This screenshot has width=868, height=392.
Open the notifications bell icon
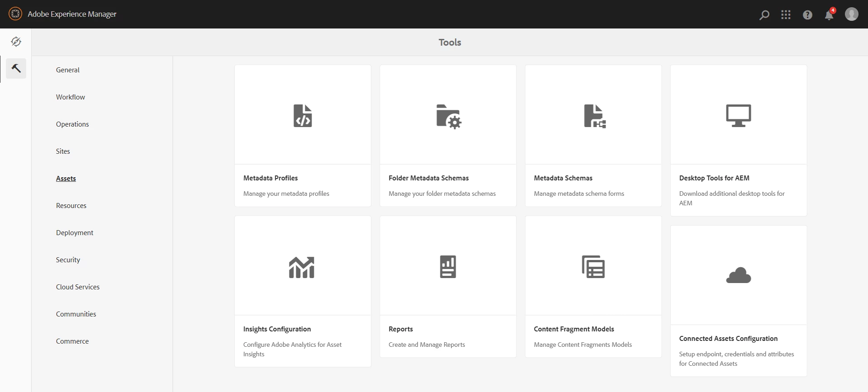[829, 15]
